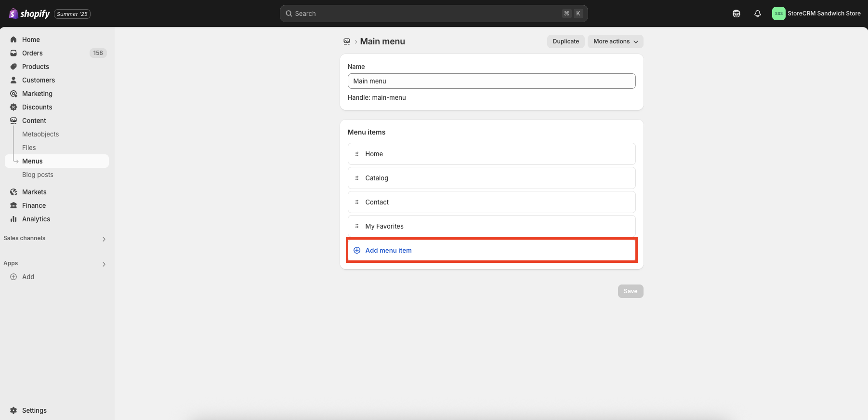Click the Products tag icon
This screenshot has width=868, height=420.
click(x=13, y=67)
